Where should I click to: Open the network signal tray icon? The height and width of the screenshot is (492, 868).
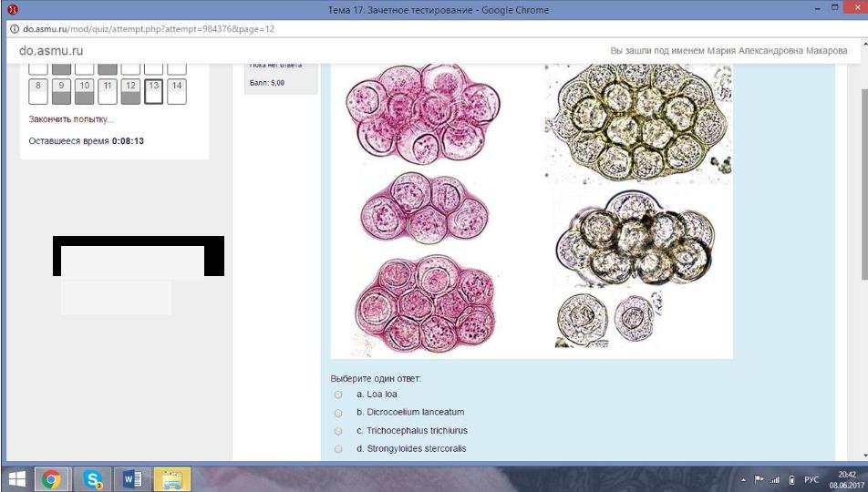(775, 480)
